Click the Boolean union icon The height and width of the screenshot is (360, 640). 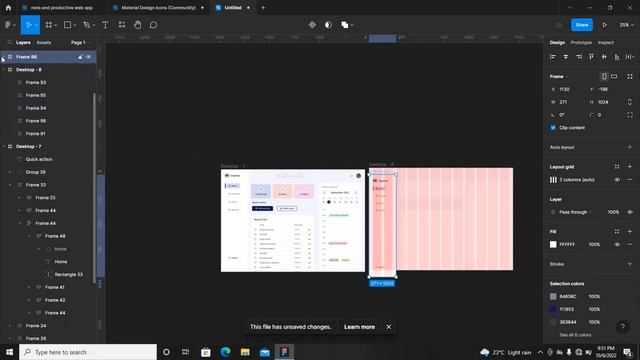344,25
